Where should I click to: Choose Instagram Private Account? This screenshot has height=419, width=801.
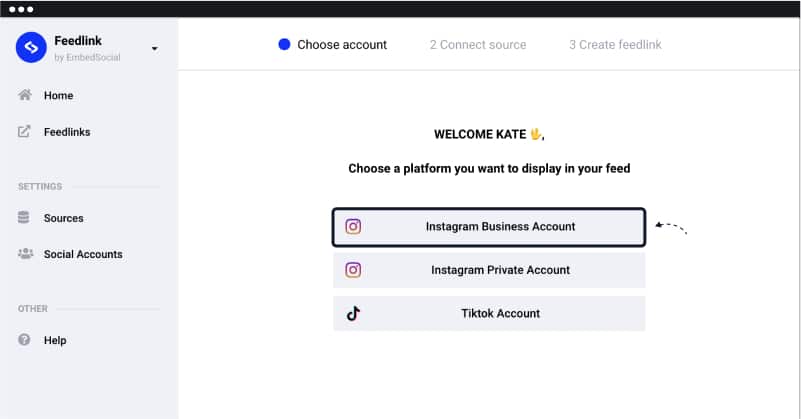[489, 270]
